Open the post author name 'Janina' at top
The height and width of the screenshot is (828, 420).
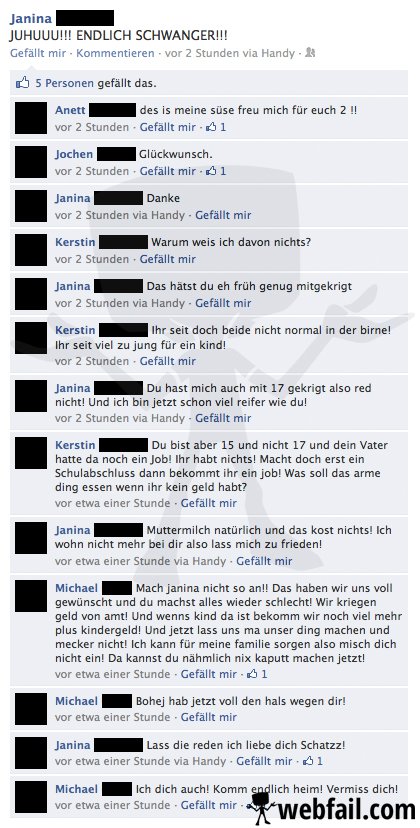(x=31, y=18)
